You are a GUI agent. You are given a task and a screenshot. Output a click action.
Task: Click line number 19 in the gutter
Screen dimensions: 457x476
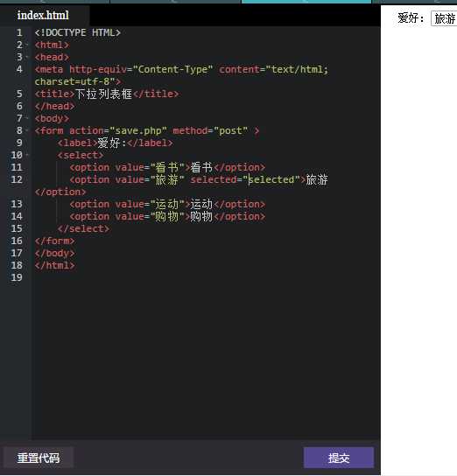(17, 277)
